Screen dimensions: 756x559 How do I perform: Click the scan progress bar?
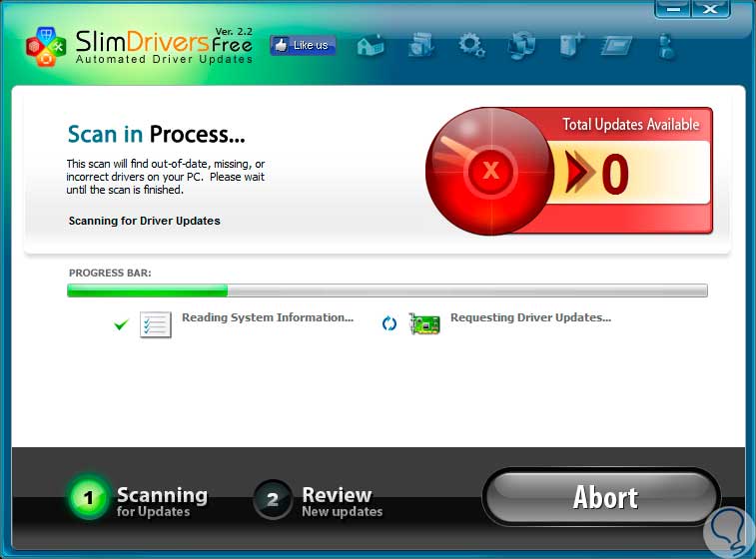(x=387, y=290)
